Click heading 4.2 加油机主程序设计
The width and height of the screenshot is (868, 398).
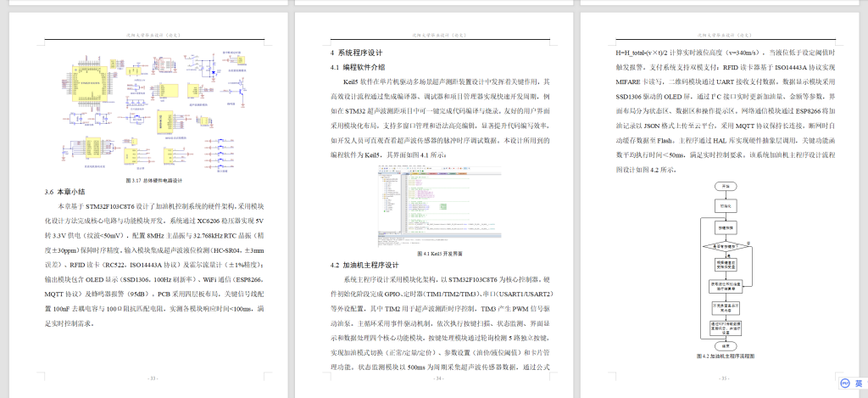364,265
